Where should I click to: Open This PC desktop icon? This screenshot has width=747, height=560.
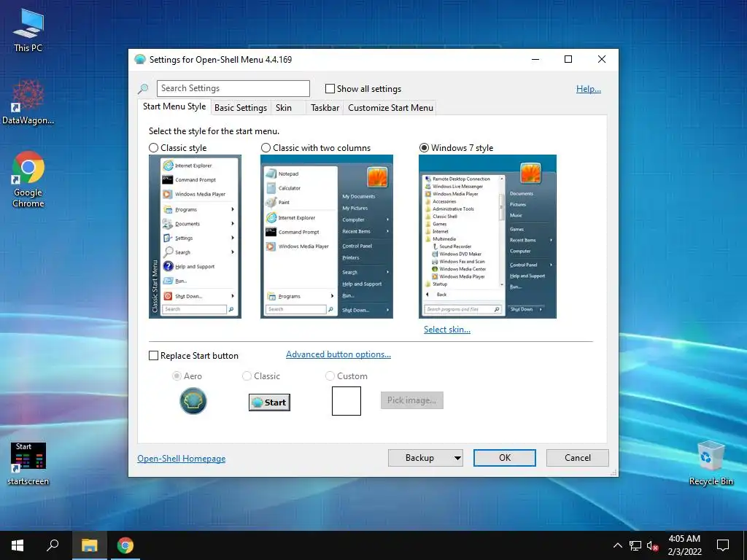coord(28,29)
